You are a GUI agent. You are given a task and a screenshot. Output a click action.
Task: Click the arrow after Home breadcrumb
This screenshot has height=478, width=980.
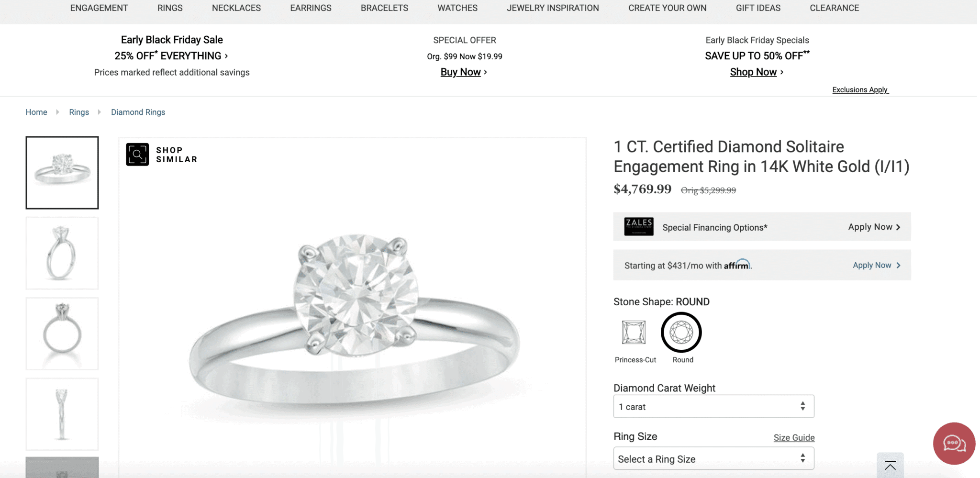[58, 112]
